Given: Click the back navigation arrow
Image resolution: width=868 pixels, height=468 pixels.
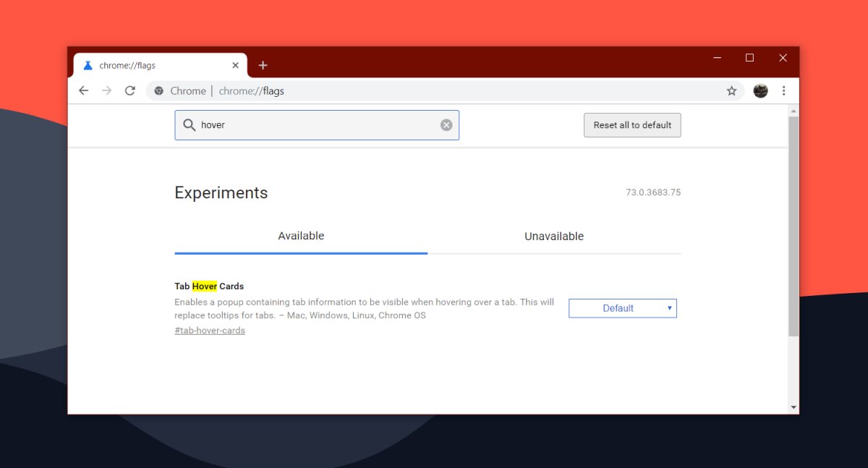Looking at the screenshot, I should tap(83, 90).
